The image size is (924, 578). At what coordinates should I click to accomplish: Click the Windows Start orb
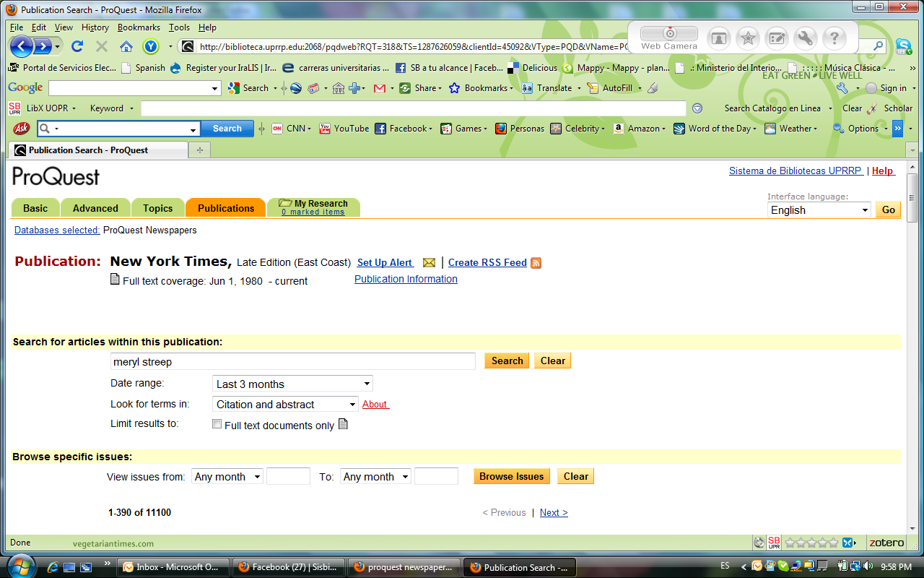20,566
